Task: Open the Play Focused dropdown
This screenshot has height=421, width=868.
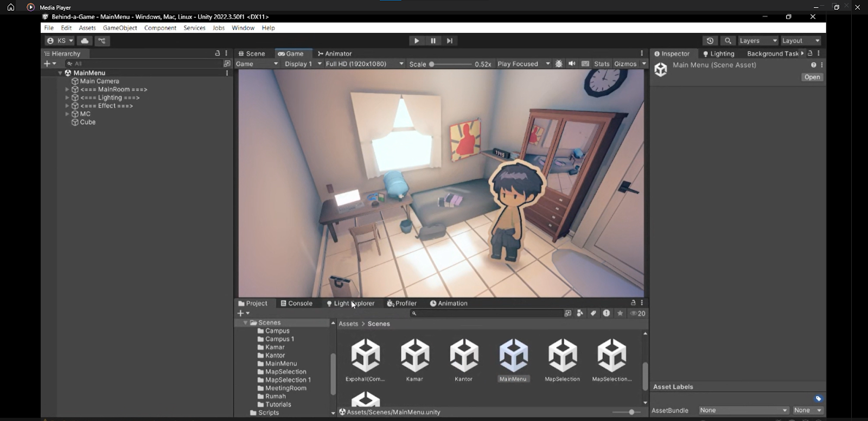Action: click(523, 63)
